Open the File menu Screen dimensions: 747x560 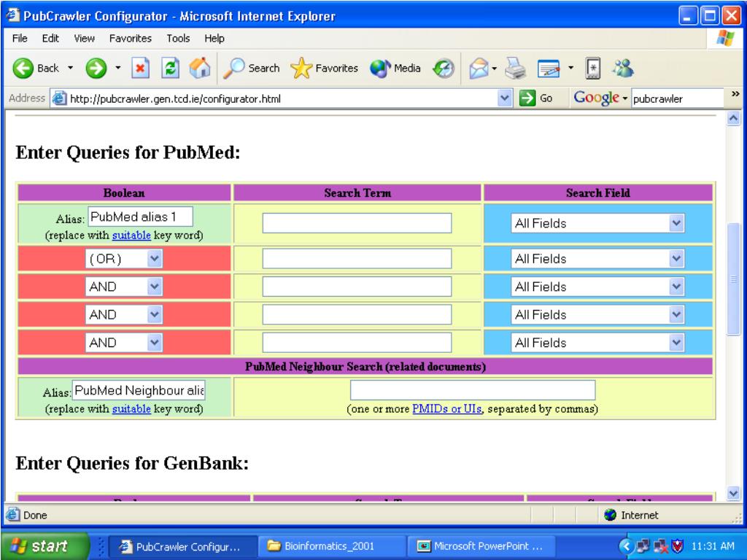point(20,39)
